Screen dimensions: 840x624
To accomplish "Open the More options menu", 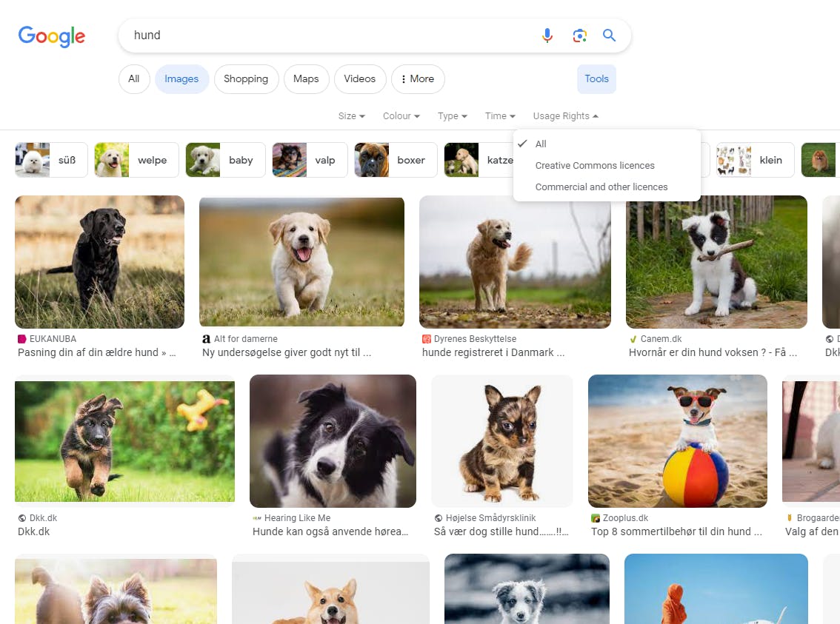I will (x=417, y=78).
